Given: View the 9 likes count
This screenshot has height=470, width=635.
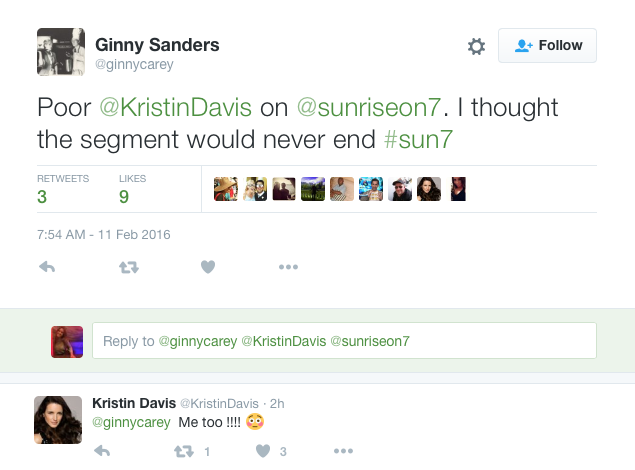Looking at the screenshot, I should click(x=123, y=196).
